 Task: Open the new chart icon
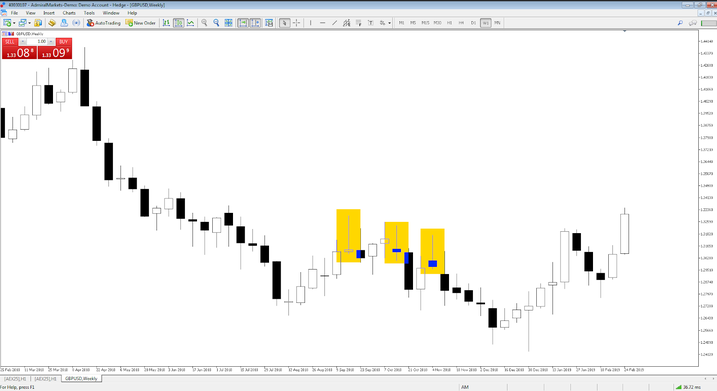click(x=7, y=23)
